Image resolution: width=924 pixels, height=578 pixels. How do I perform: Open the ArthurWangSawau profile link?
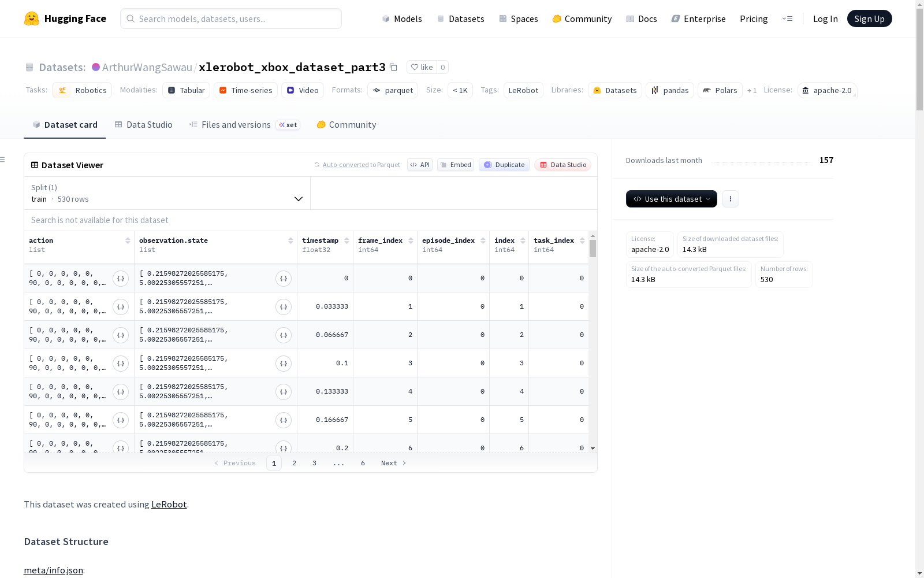click(x=147, y=67)
